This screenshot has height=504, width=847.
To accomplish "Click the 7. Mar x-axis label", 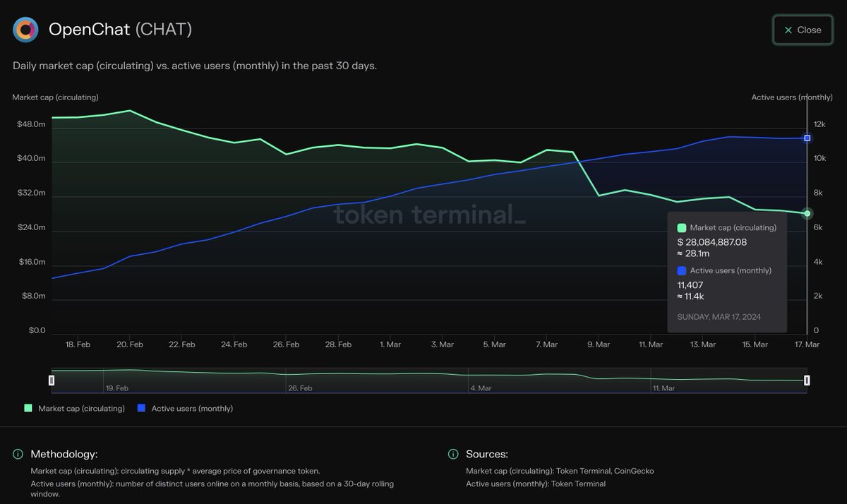I will tap(546, 344).
